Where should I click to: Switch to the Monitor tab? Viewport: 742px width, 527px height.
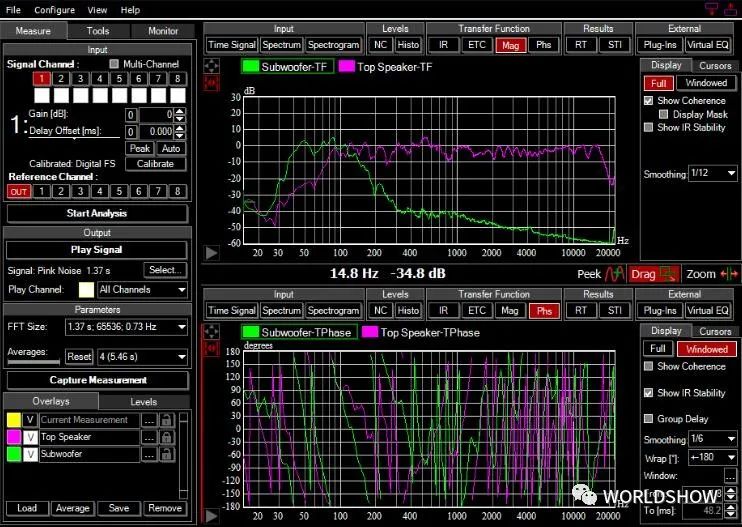pyautogui.click(x=163, y=31)
